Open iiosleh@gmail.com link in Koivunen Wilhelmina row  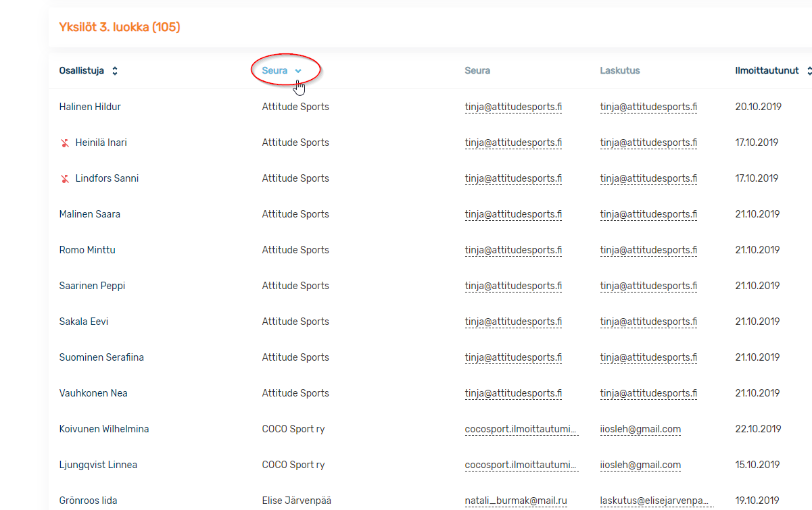[640, 429]
